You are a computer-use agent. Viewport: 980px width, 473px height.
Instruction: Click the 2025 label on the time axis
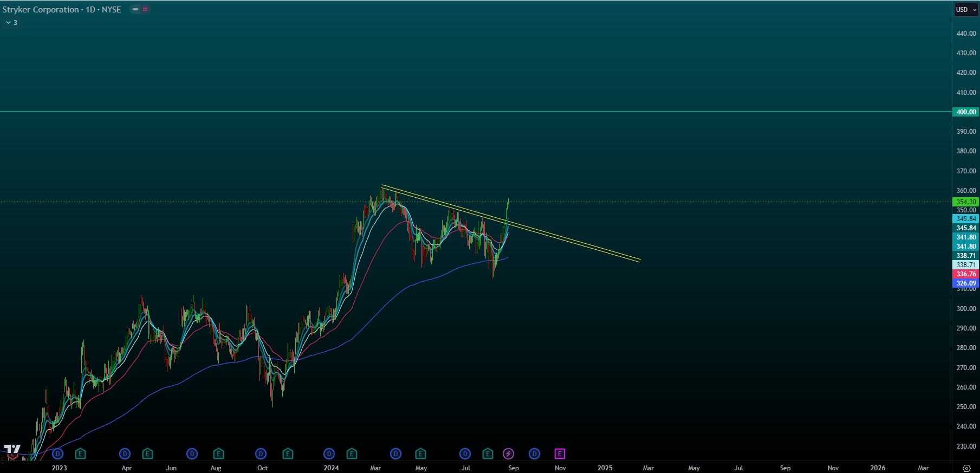click(x=605, y=468)
